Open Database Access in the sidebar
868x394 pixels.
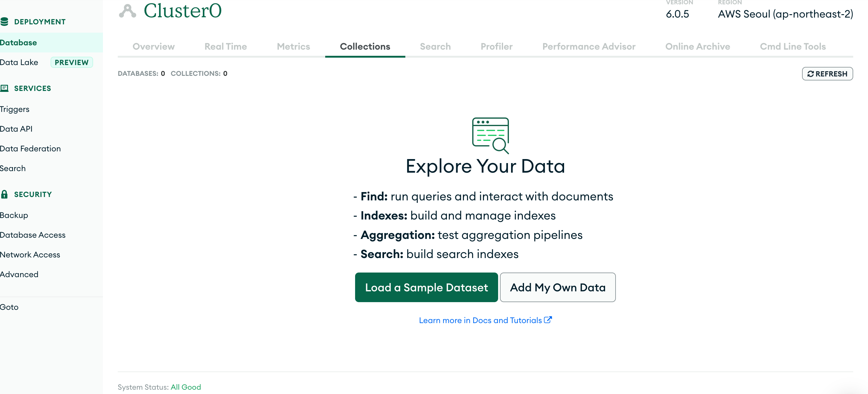tap(33, 235)
